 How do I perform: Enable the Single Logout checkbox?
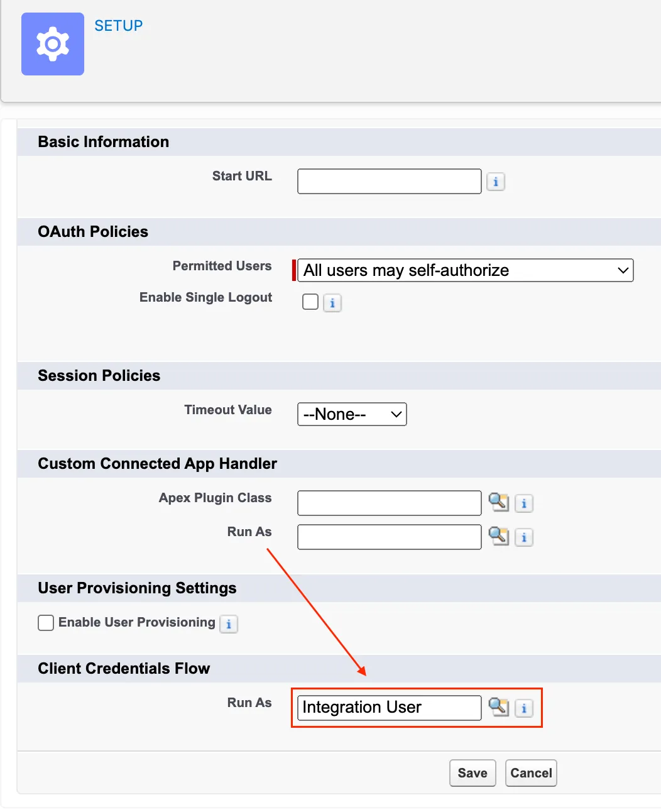310,302
